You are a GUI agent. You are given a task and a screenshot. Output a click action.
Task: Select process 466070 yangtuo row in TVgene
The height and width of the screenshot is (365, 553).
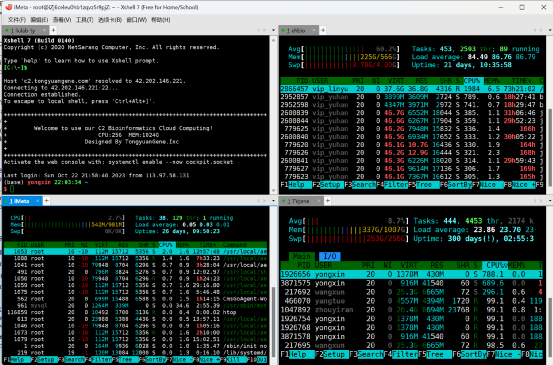click(412, 301)
